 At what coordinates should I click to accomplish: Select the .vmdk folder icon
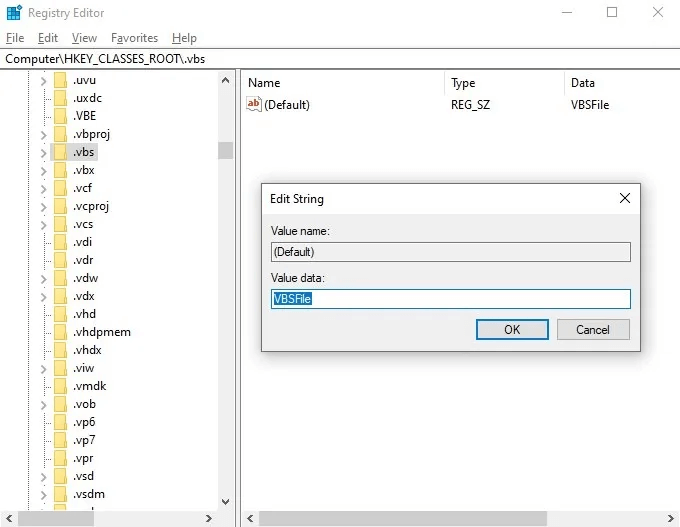pyautogui.click(x=60, y=386)
